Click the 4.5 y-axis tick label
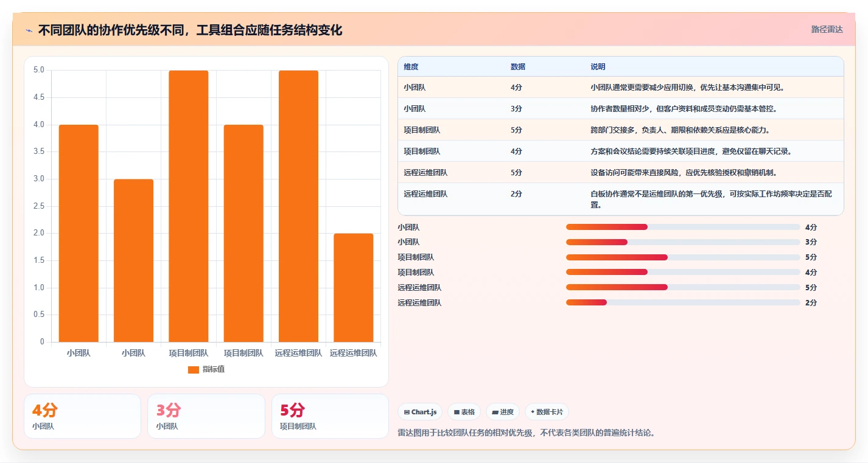 tap(38, 97)
